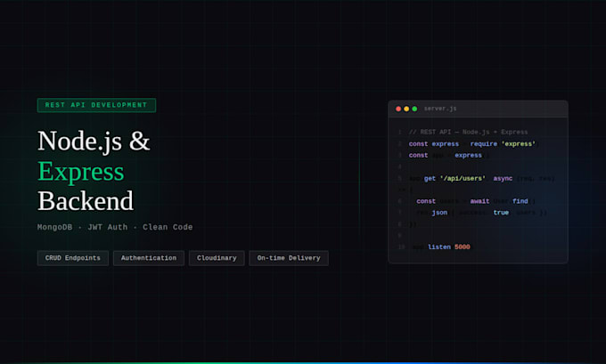
Task: Click the '// REST API — Node.js + Express' comment
Action: coord(468,132)
